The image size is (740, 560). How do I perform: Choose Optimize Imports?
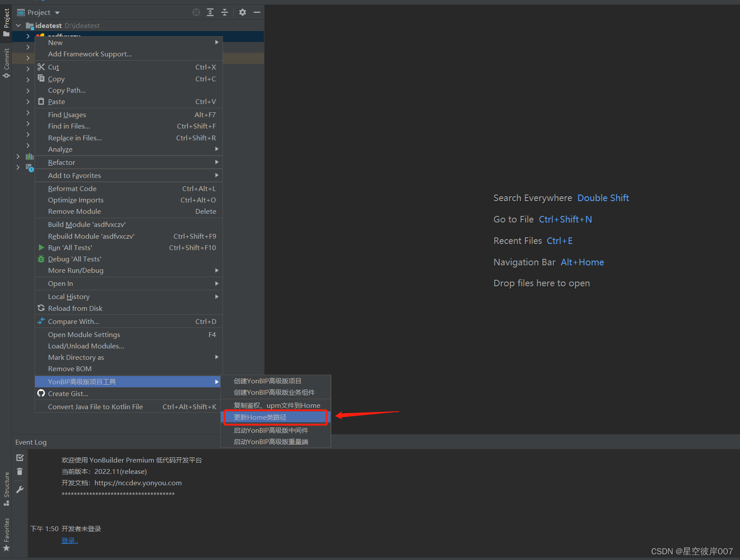[129, 200]
